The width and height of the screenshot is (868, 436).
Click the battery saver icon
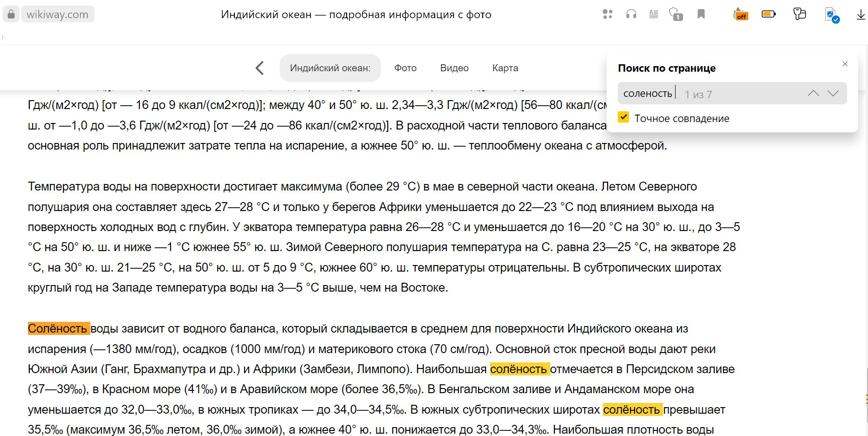click(x=768, y=14)
